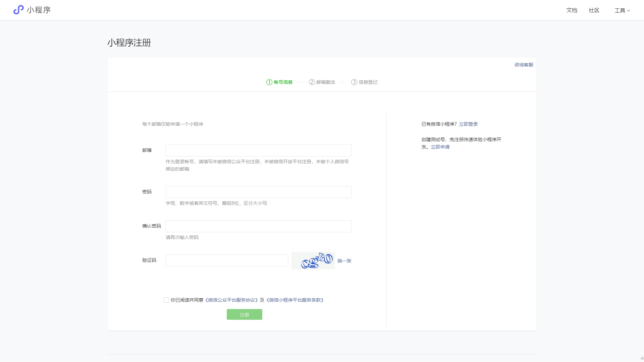Image resolution: width=644 pixels, height=362 pixels.
Task: Select step 2 邮箱激活
Action: pos(322,82)
